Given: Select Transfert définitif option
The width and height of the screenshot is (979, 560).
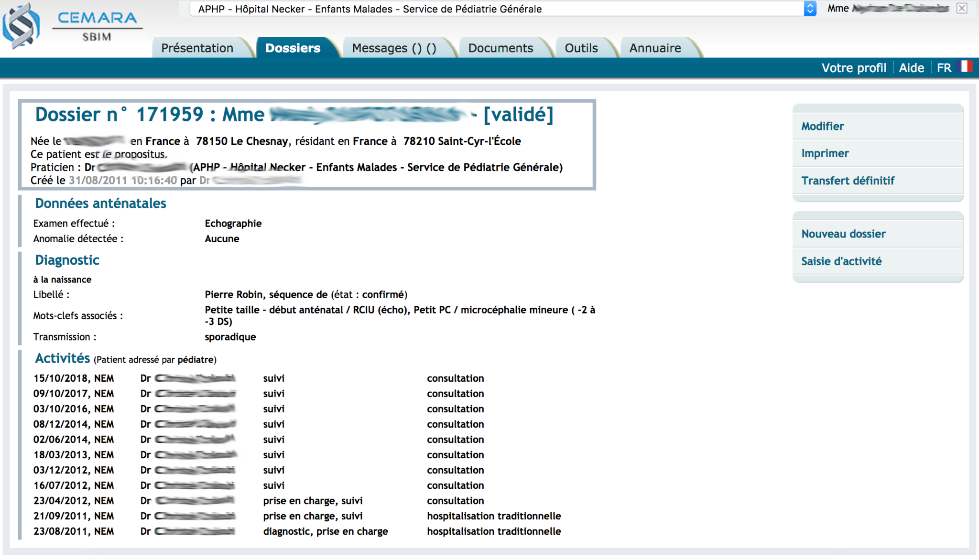Looking at the screenshot, I should click(848, 181).
